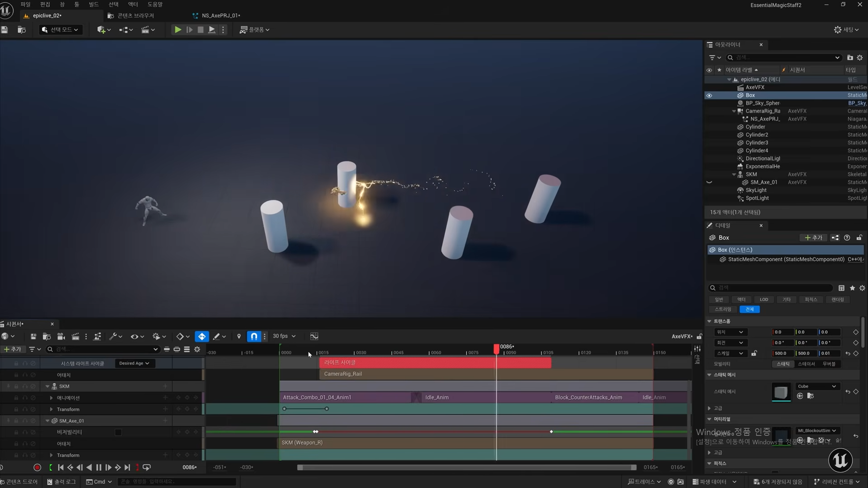This screenshot has width=868, height=488.
Task: Jump to sequence start in sequencer
Action: [61, 467]
